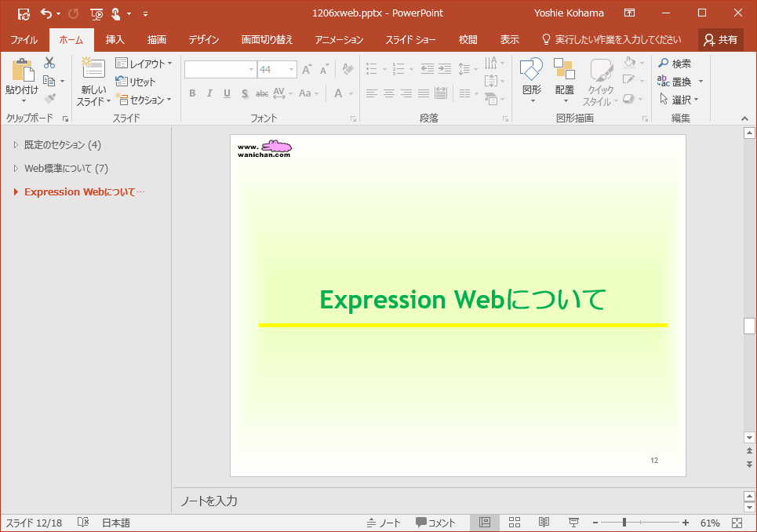757x532 pixels.
Task: Toggle touch/mouse mode icon
Action: 116,13
